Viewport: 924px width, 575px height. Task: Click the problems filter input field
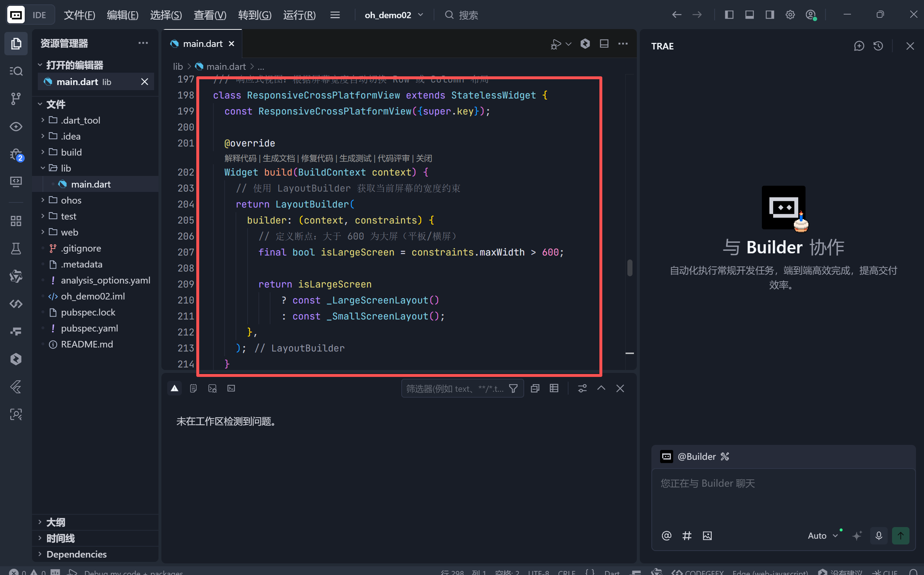click(x=454, y=388)
